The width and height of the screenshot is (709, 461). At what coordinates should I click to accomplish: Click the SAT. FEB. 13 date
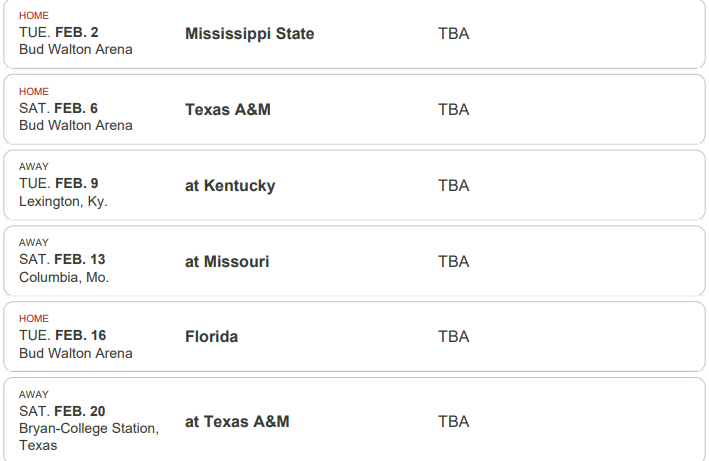click(62, 259)
